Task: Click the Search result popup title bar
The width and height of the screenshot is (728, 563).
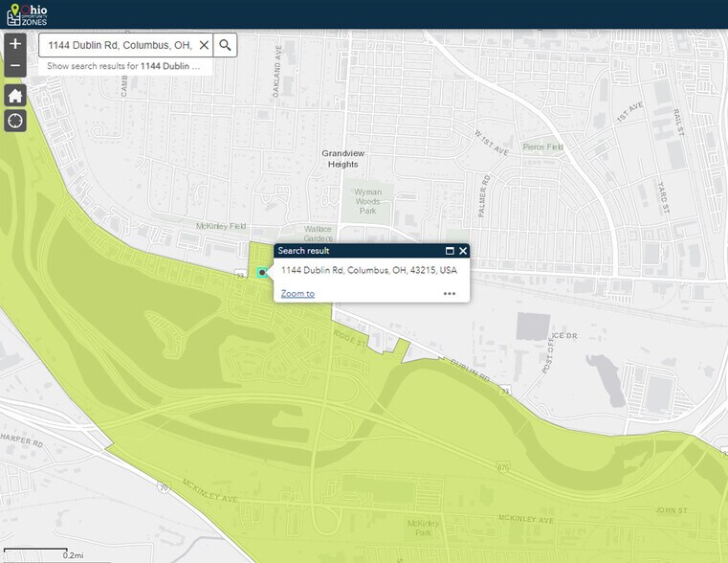Action: pos(354,251)
